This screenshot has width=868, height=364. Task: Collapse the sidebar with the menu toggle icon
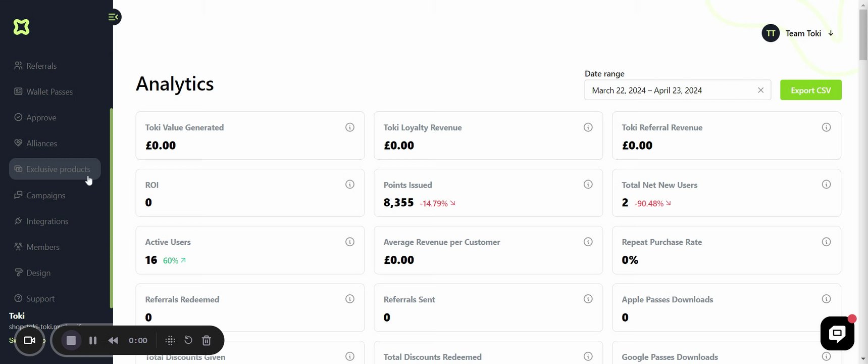pyautogui.click(x=114, y=17)
